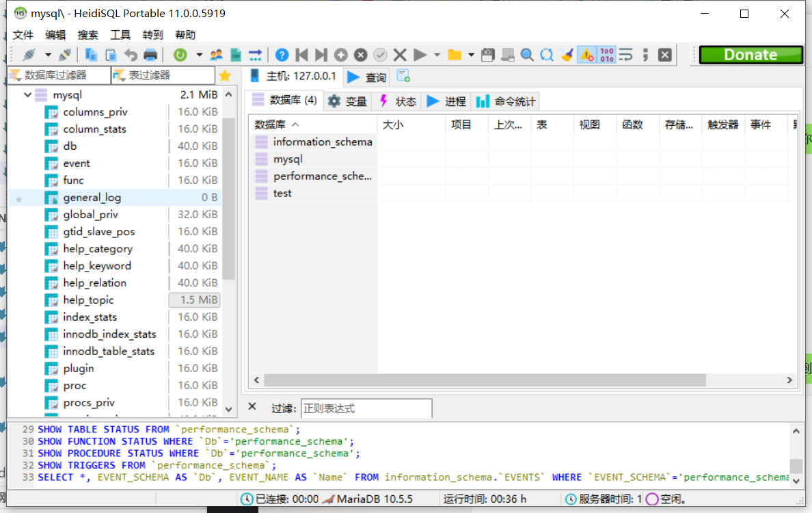Open dropdown arrow next to refresh icon
The image size is (812, 513).
coord(199,55)
